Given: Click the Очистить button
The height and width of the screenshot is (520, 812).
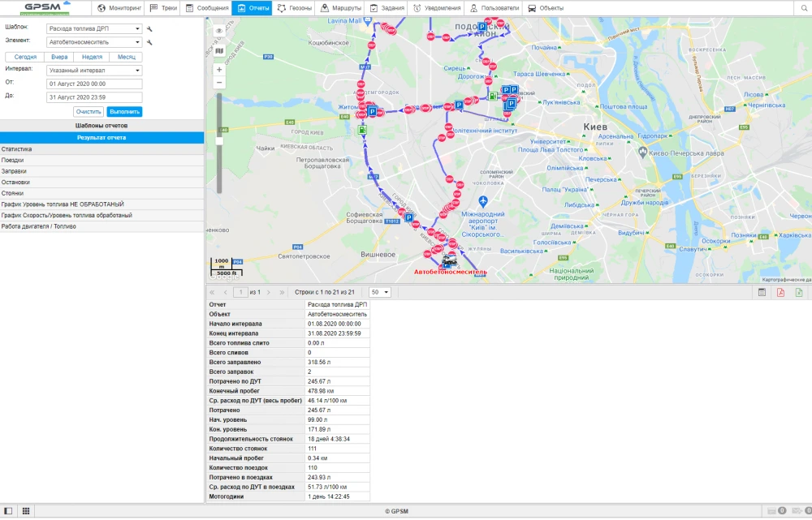Looking at the screenshot, I should coord(89,112).
